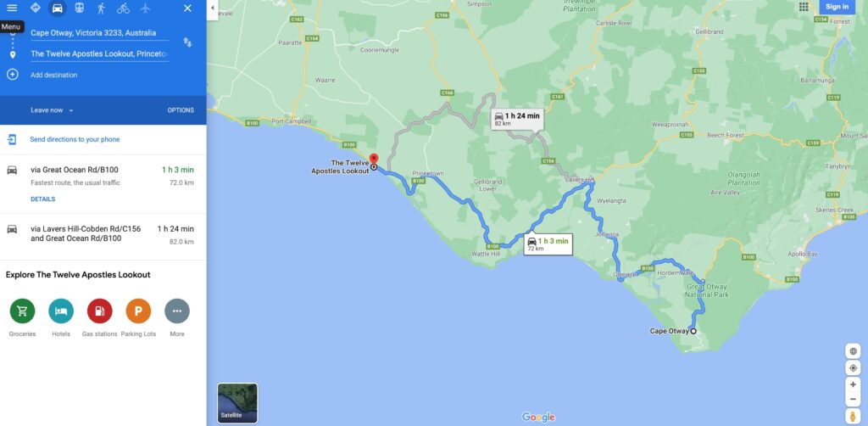Click the Sign in button
The width and height of the screenshot is (868, 426).
[x=837, y=7]
